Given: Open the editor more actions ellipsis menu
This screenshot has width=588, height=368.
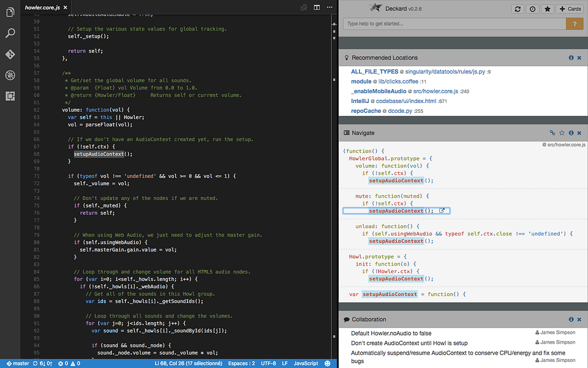Looking at the screenshot, I should (330, 7).
